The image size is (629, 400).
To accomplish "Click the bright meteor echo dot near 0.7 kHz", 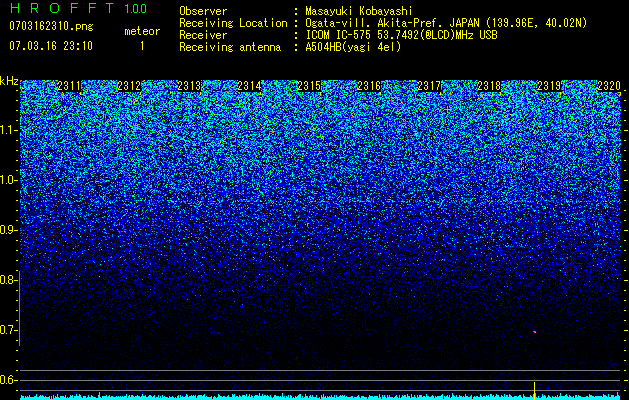I will point(534,332).
